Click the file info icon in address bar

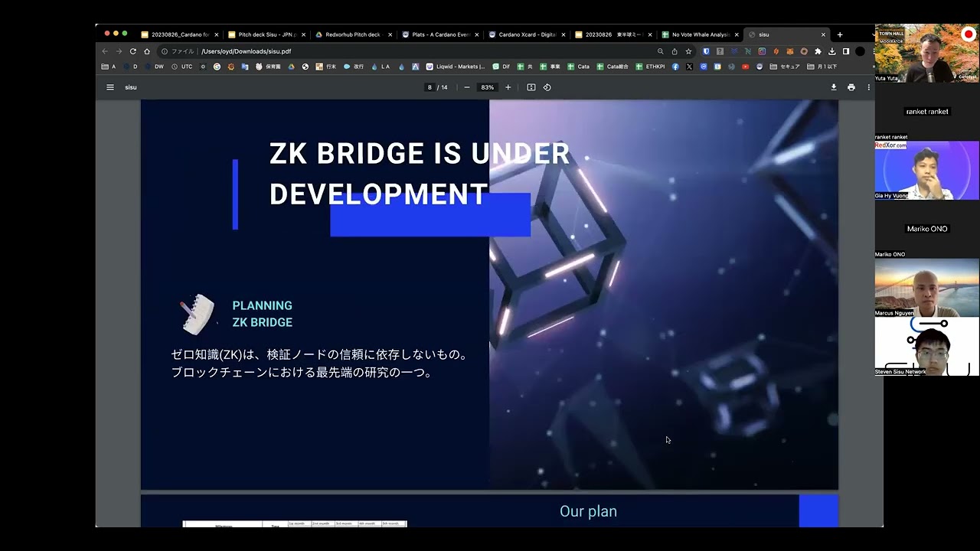coord(165,51)
